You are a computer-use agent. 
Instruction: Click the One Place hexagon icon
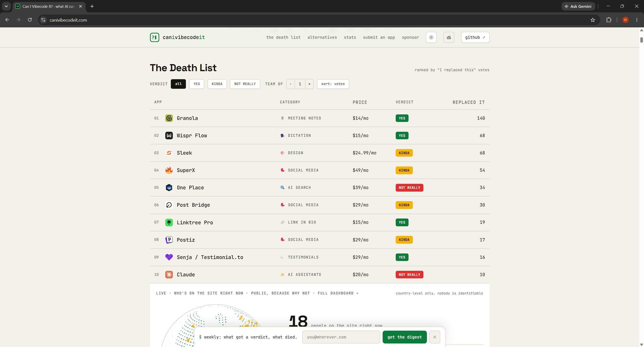click(169, 188)
